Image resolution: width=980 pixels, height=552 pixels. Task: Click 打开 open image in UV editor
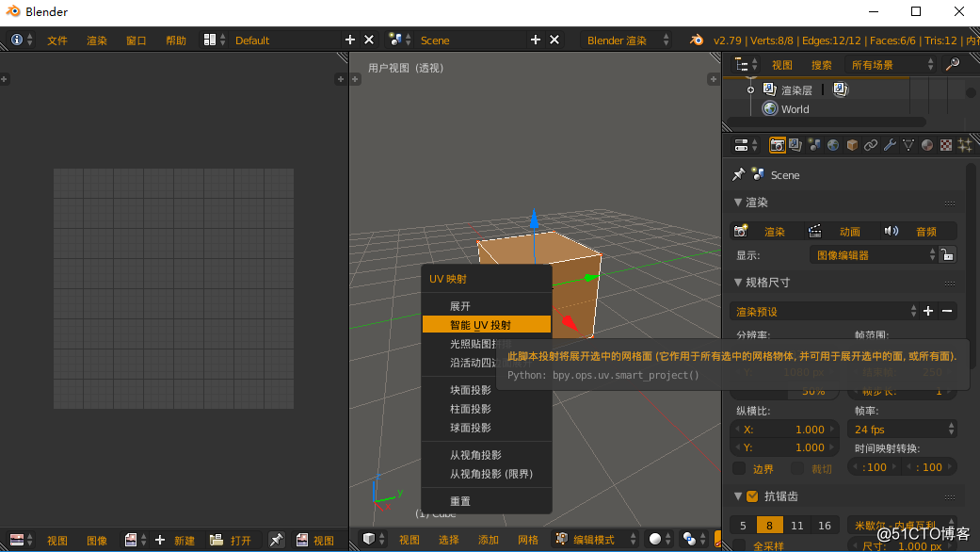tap(232, 540)
